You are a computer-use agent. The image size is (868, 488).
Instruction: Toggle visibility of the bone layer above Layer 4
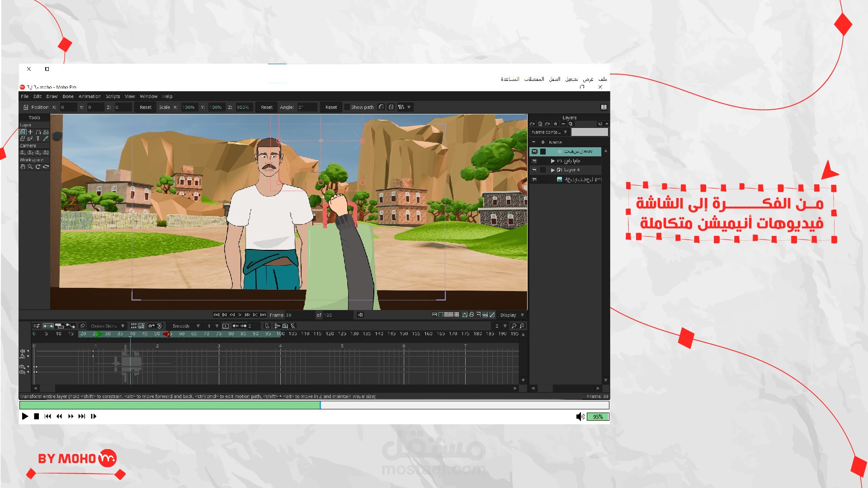(534, 161)
